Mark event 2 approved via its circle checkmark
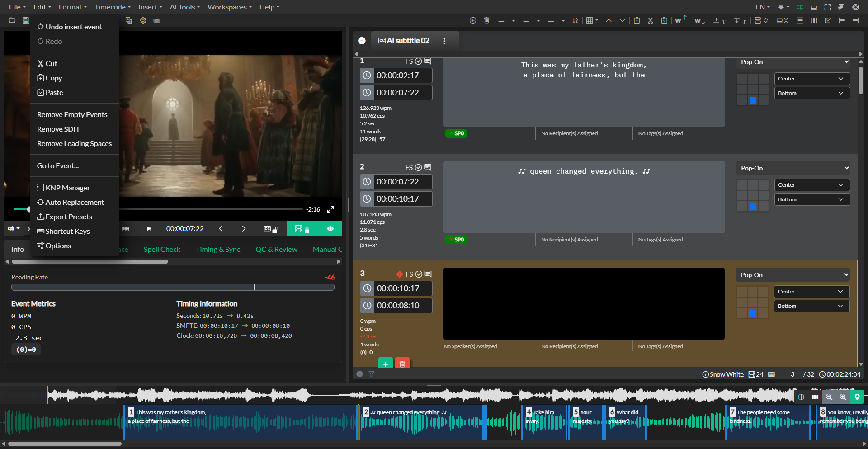Image resolution: width=868 pixels, height=449 pixels. (x=418, y=167)
